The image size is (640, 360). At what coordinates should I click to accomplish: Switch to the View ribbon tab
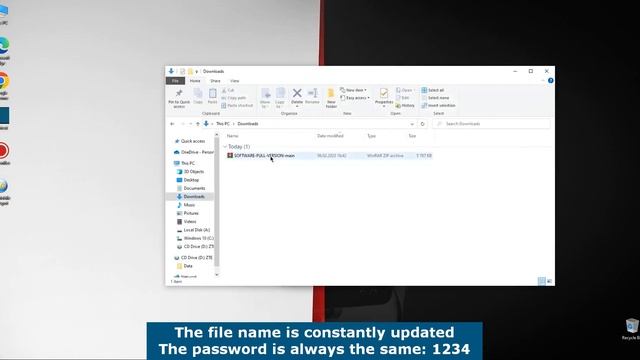pyautogui.click(x=234, y=81)
